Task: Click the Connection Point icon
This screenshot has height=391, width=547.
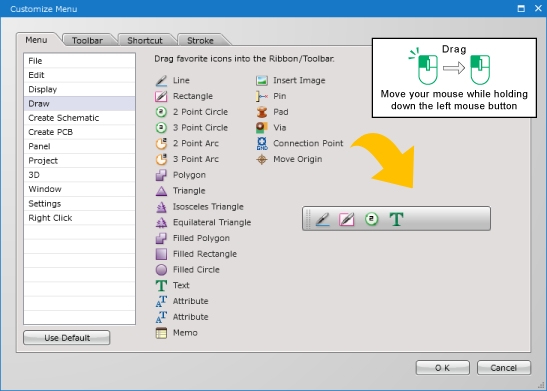Action: 262,143
